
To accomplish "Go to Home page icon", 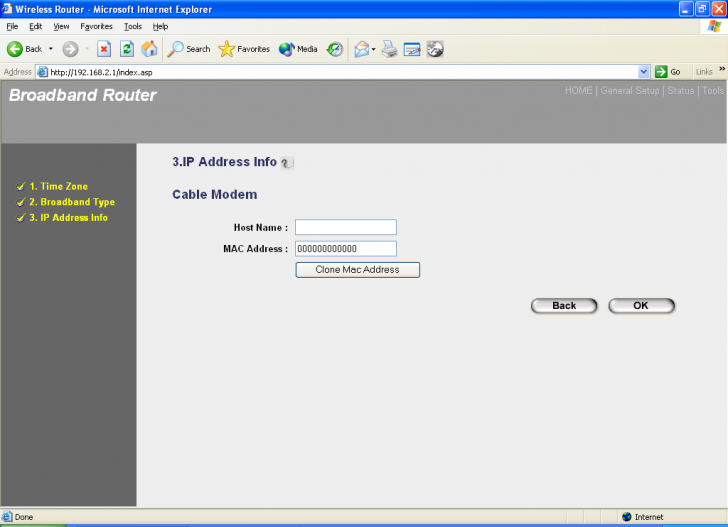I will (x=149, y=48).
